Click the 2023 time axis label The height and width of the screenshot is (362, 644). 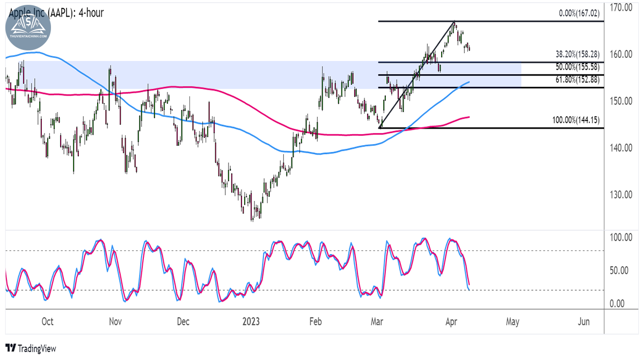(x=251, y=322)
